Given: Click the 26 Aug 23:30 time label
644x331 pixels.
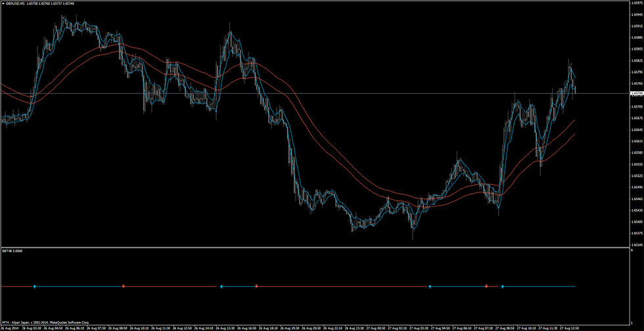Looking at the screenshot, I should point(356,327).
